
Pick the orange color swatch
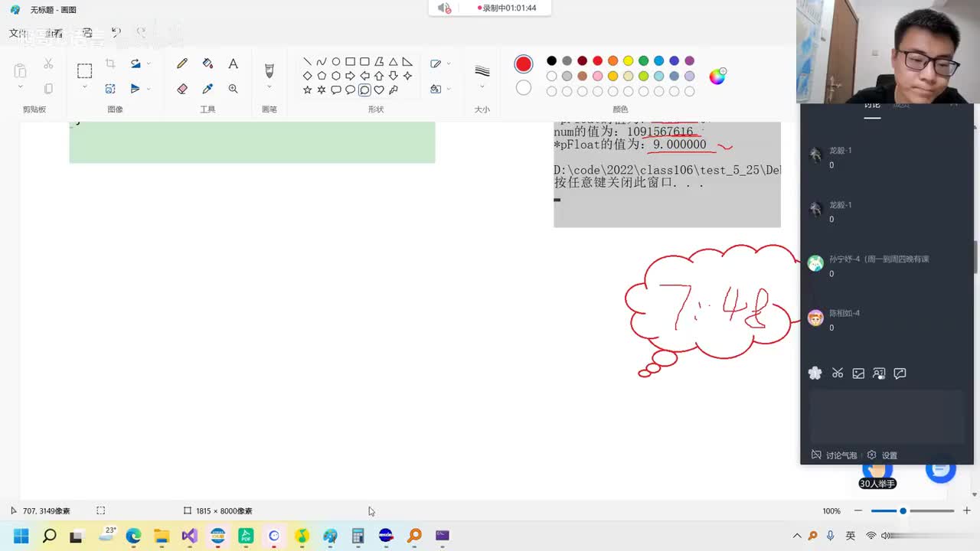click(612, 60)
